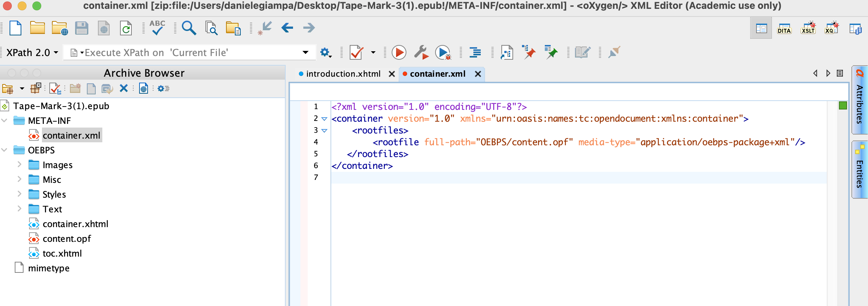868x306 pixels.
Task: Click the New File icon in Archive Browser
Action: coord(91,88)
